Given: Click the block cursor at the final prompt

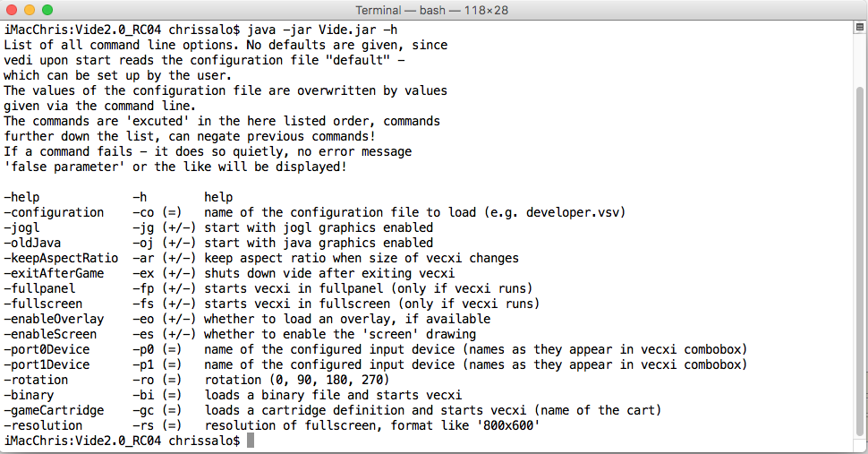Looking at the screenshot, I should [x=251, y=441].
